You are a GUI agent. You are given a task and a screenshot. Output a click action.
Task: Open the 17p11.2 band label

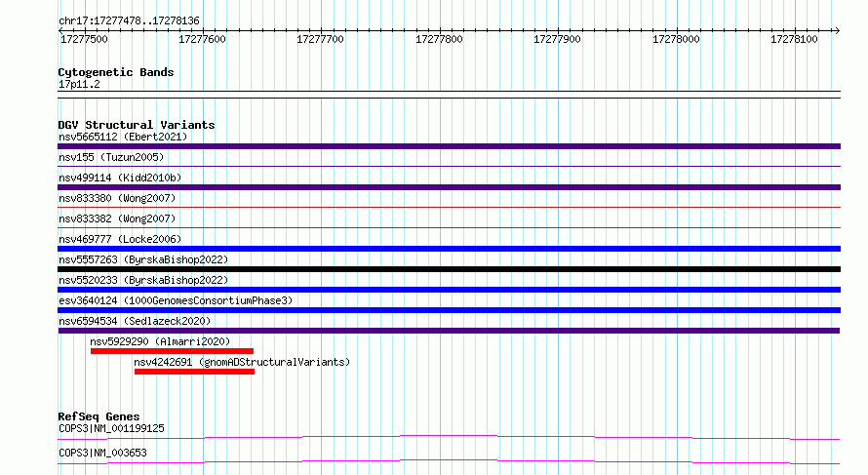[x=79, y=84]
